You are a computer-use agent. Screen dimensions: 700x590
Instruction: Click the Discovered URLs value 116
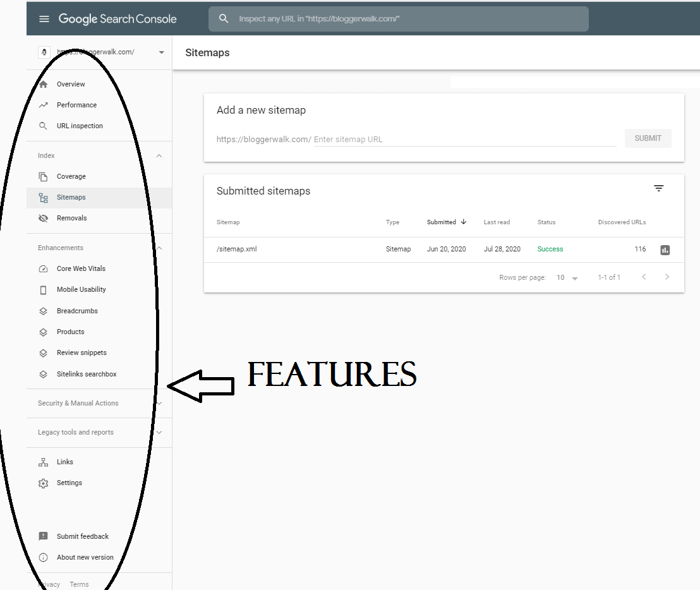[x=640, y=249]
